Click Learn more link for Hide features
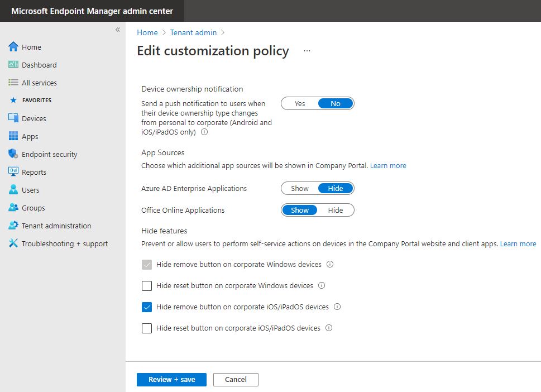 518,243
